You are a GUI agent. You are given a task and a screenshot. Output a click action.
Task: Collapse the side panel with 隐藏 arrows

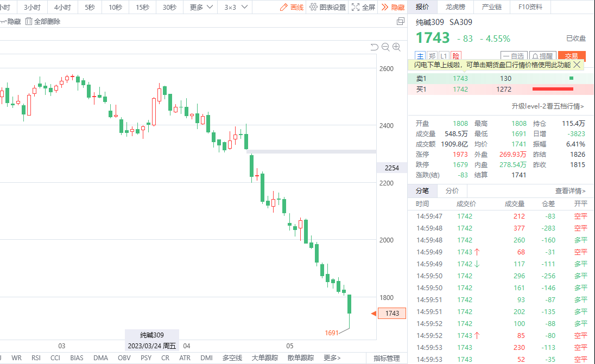click(393, 7)
